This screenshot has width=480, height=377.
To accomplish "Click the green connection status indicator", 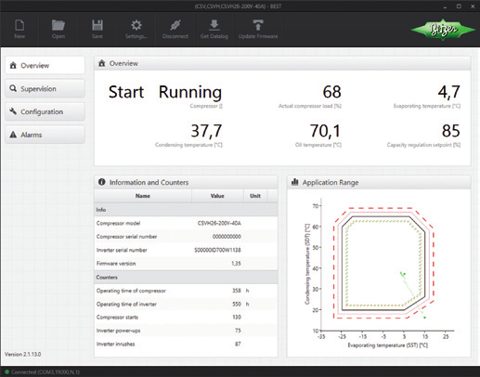I will click(7, 372).
